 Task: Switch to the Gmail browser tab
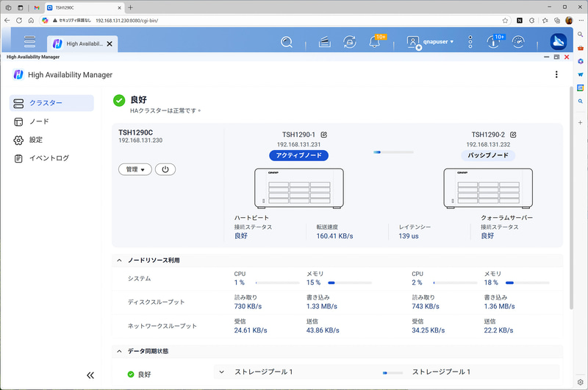pos(37,7)
